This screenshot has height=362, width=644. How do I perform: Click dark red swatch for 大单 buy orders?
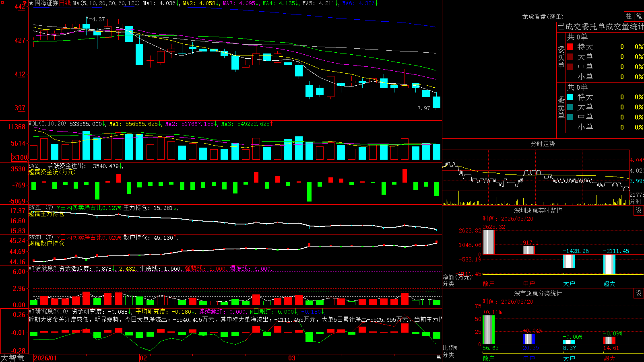tap(570, 57)
